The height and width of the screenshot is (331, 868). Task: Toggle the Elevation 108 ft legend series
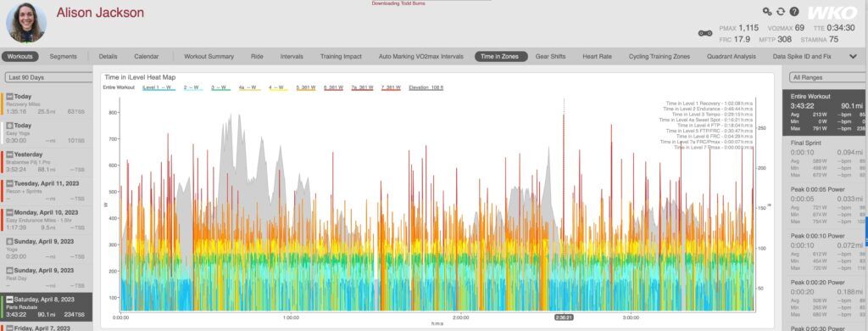[x=426, y=88]
